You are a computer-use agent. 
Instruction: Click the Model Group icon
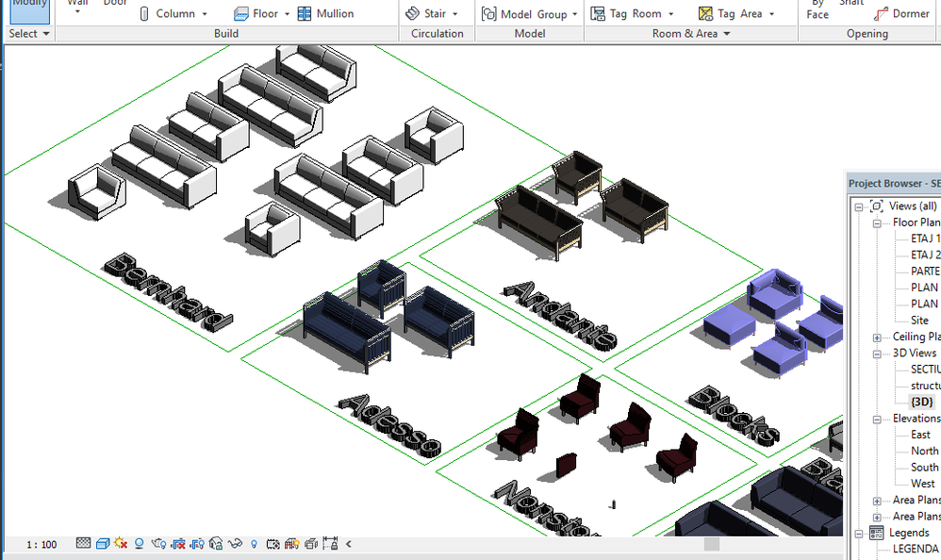coord(489,13)
